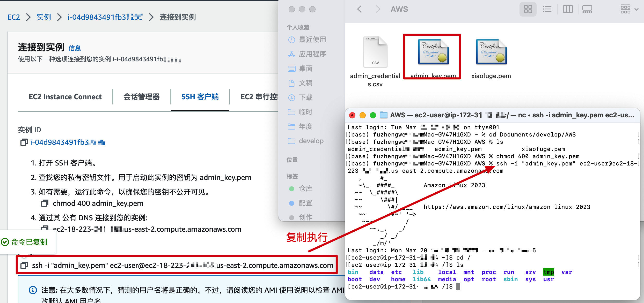Go to EC2 in the breadcrumb
This screenshot has width=644, height=303.
(x=14, y=17)
